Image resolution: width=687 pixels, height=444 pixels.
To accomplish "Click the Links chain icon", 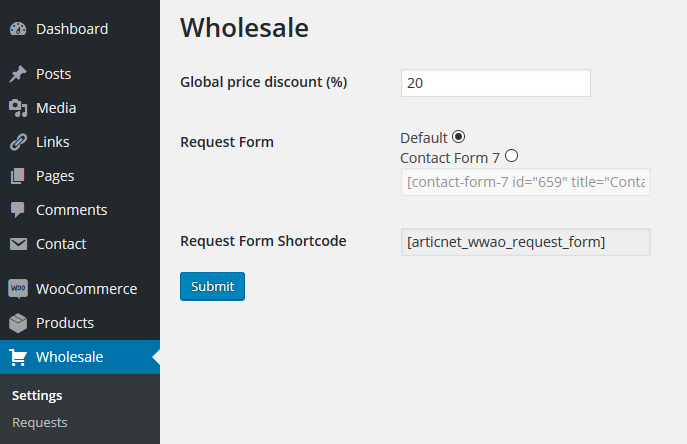I will click(x=18, y=142).
